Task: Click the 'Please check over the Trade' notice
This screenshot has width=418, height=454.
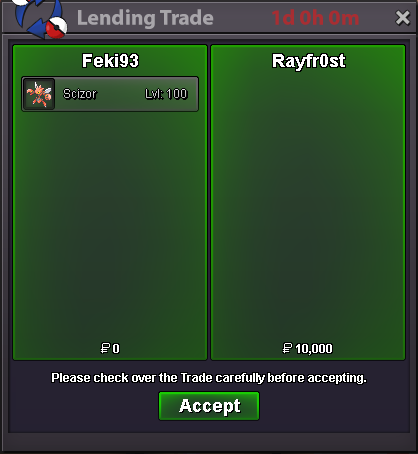Action: tap(209, 378)
